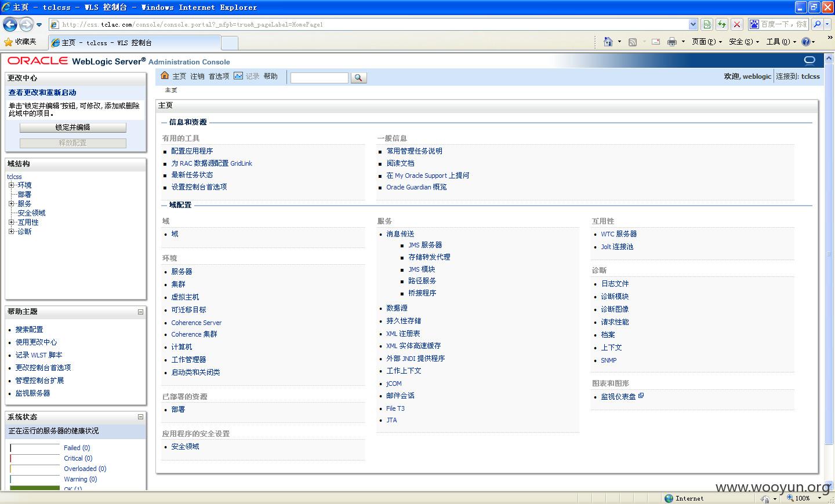
Task: Open the 安全(S) menu
Action: point(744,42)
